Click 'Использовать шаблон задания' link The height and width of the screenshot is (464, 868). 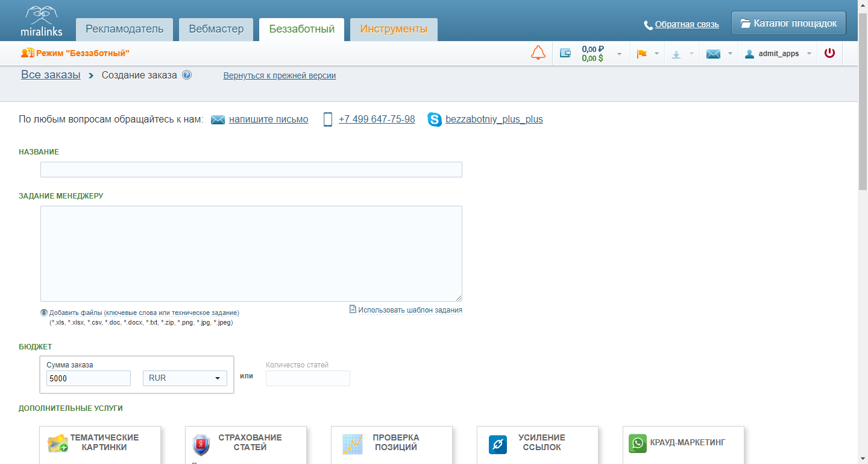[410, 310]
